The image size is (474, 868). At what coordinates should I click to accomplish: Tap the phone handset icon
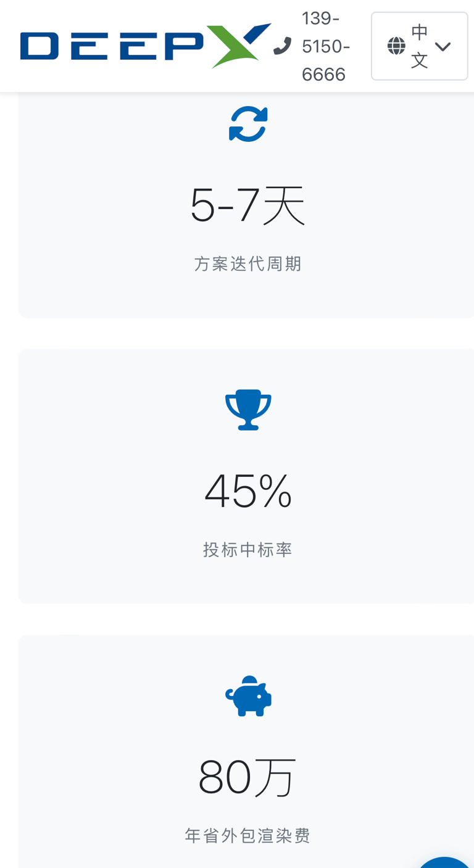283,46
